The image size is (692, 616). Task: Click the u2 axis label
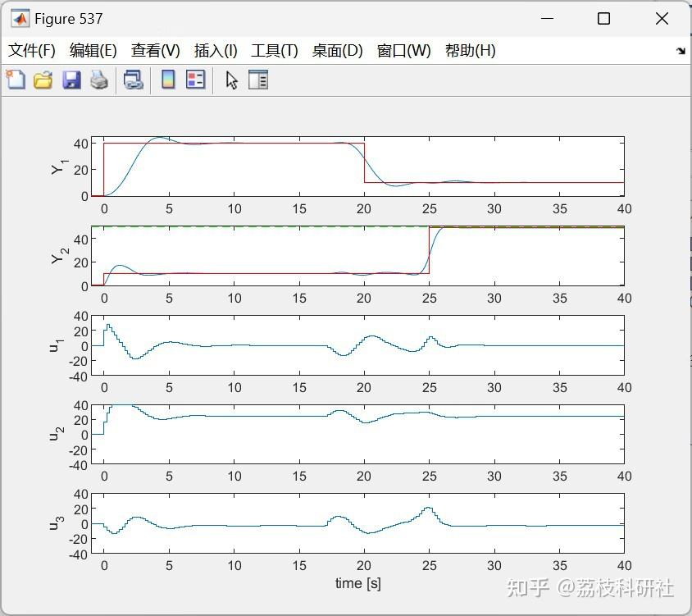point(56,434)
